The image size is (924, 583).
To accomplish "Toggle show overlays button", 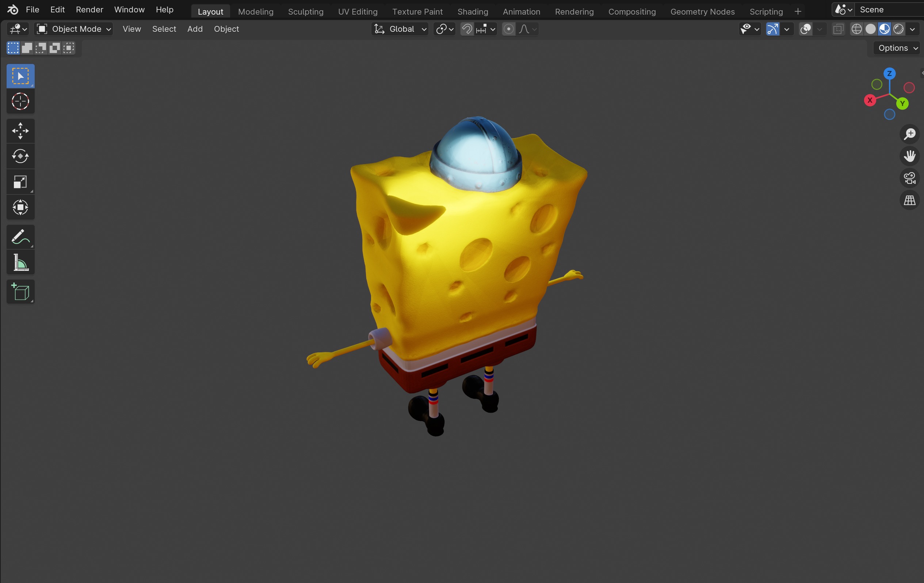I will tap(806, 29).
